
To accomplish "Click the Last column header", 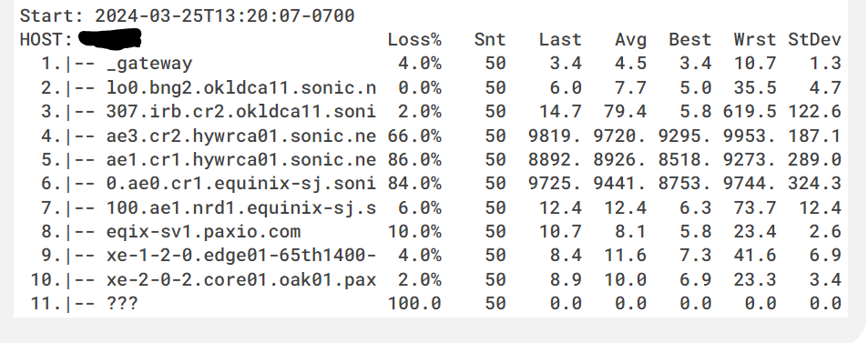I will tap(560, 40).
